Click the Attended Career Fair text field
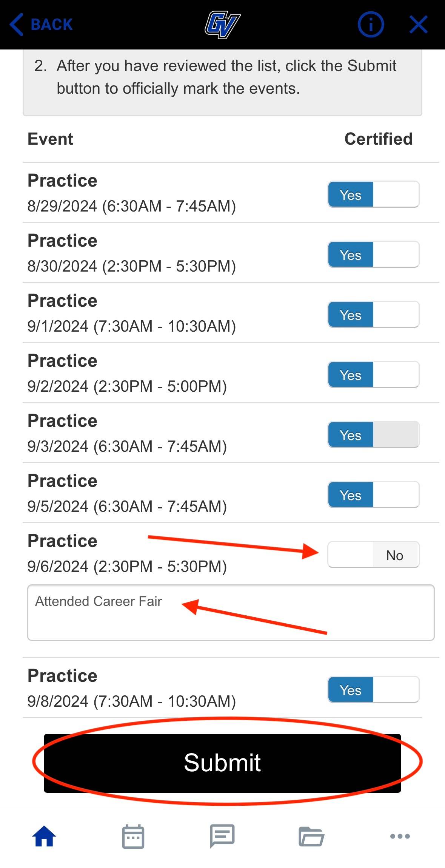Image resolution: width=445 pixels, height=868 pixels. click(x=231, y=613)
